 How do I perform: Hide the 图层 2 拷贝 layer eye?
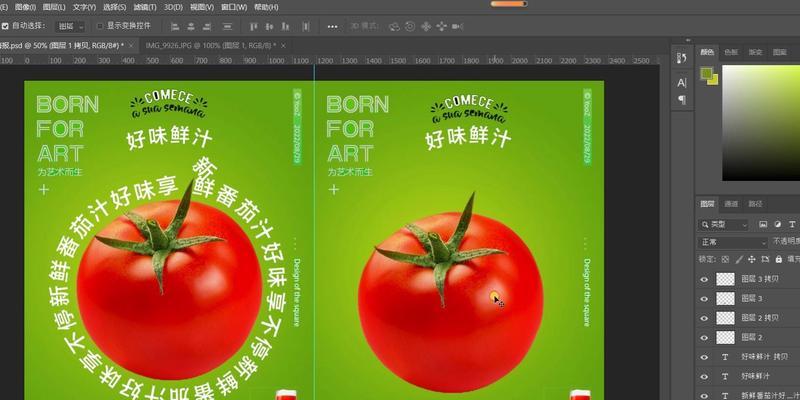(705, 318)
